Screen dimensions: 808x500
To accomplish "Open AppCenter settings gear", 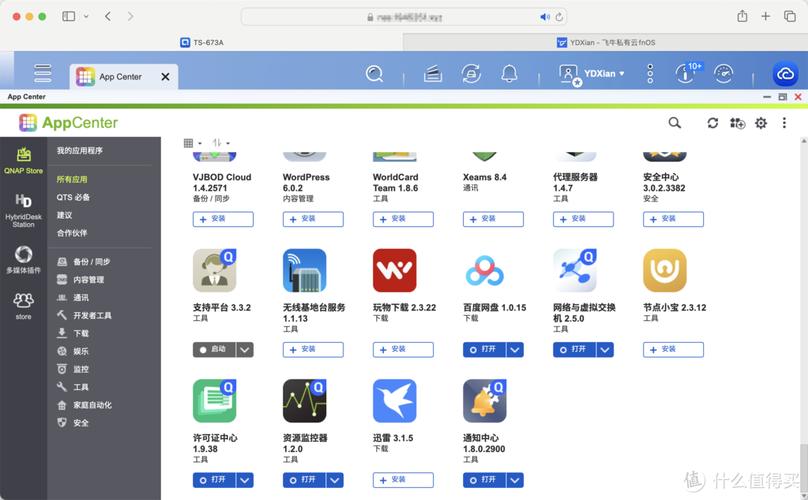I will [761, 123].
